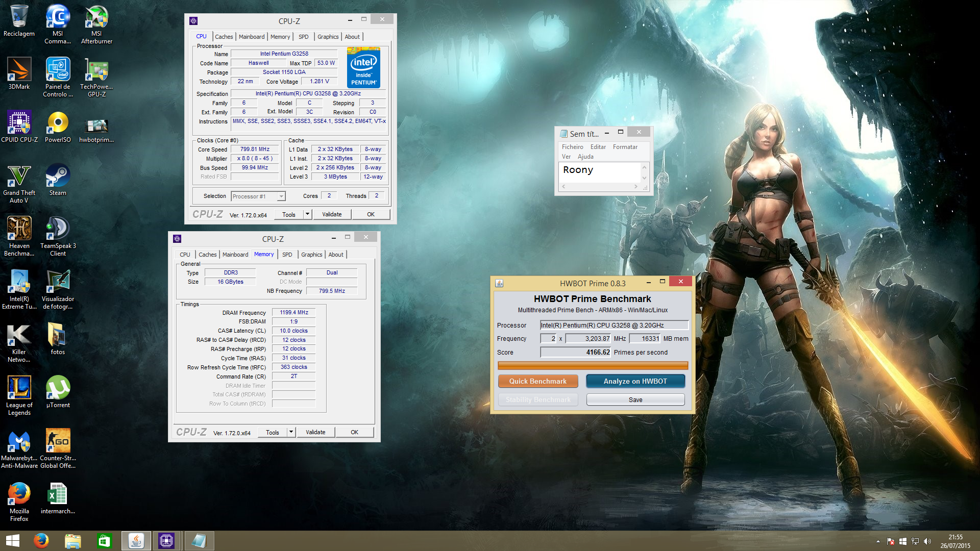Image resolution: width=980 pixels, height=551 pixels.
Task: Click Analyze on HWBOT button
Action: pos(635,381)
